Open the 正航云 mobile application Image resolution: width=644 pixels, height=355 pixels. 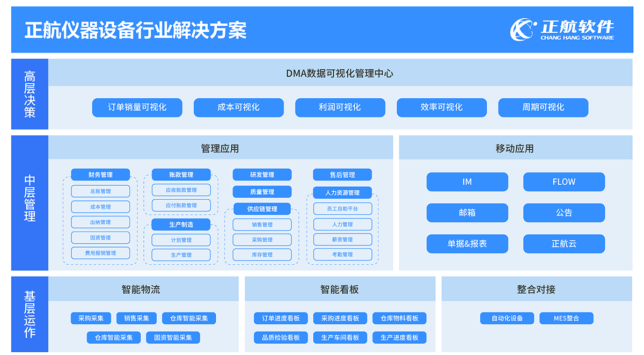tap(564, 244)
